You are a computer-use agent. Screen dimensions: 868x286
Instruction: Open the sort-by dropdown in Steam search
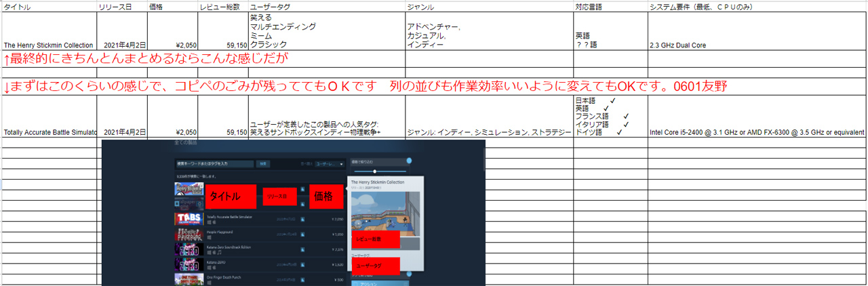pyautogui.click(x=330, y=164)
